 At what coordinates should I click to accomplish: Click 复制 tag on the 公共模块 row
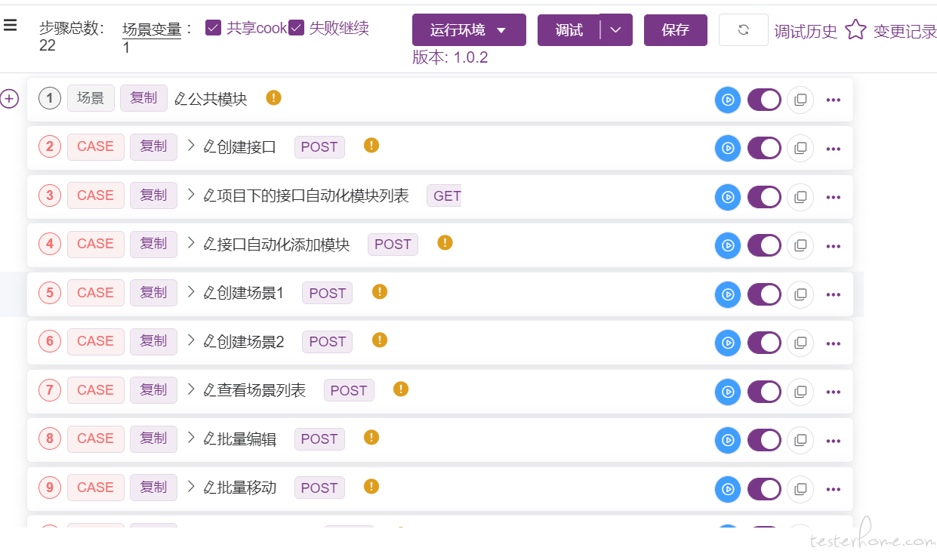pyautogui.click(x=143, y=98)
